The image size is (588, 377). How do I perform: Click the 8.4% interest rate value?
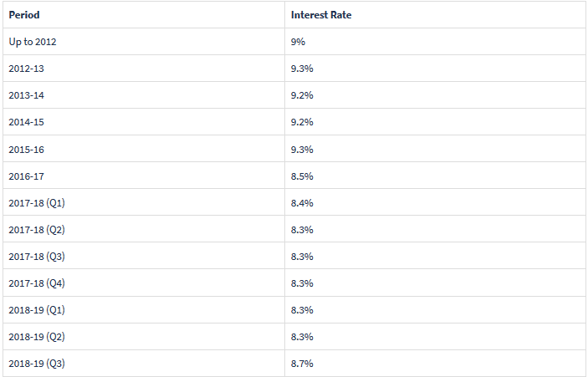[302, 202]
